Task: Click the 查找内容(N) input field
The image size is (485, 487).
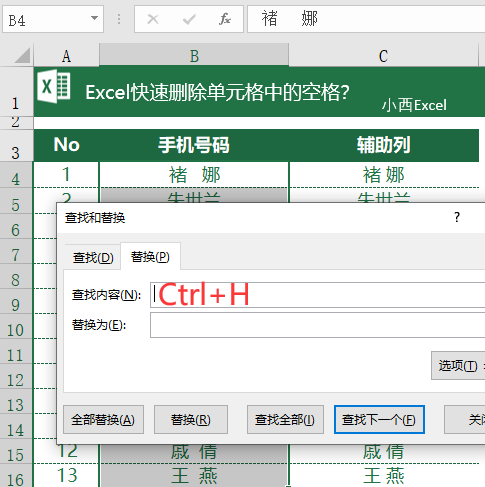Action: click(x=317, y=295)
